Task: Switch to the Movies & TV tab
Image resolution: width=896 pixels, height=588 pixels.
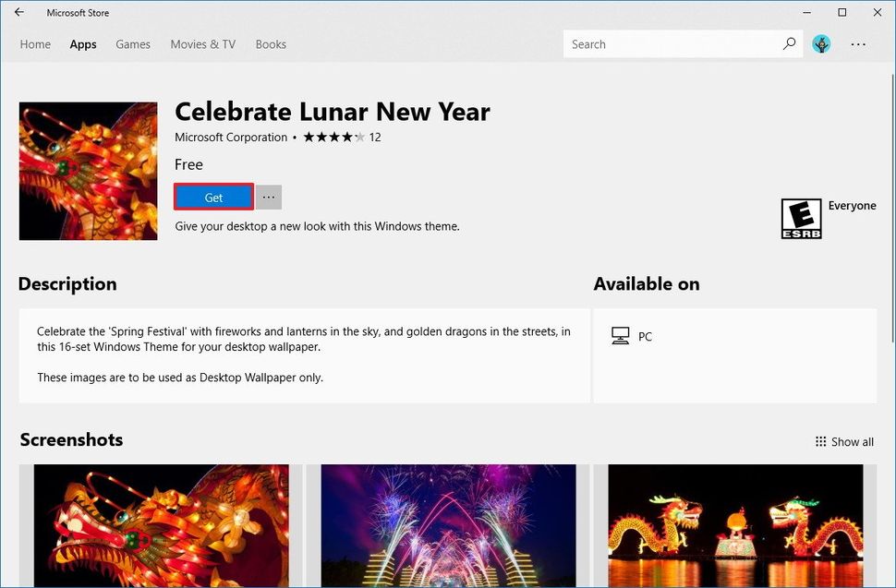Action: click(202, 43)
